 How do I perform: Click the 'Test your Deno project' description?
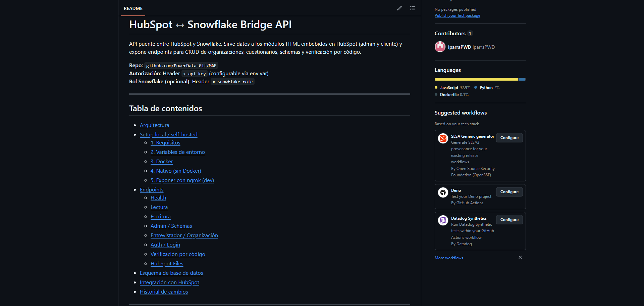pyautogui.click(x=471, y=196)
